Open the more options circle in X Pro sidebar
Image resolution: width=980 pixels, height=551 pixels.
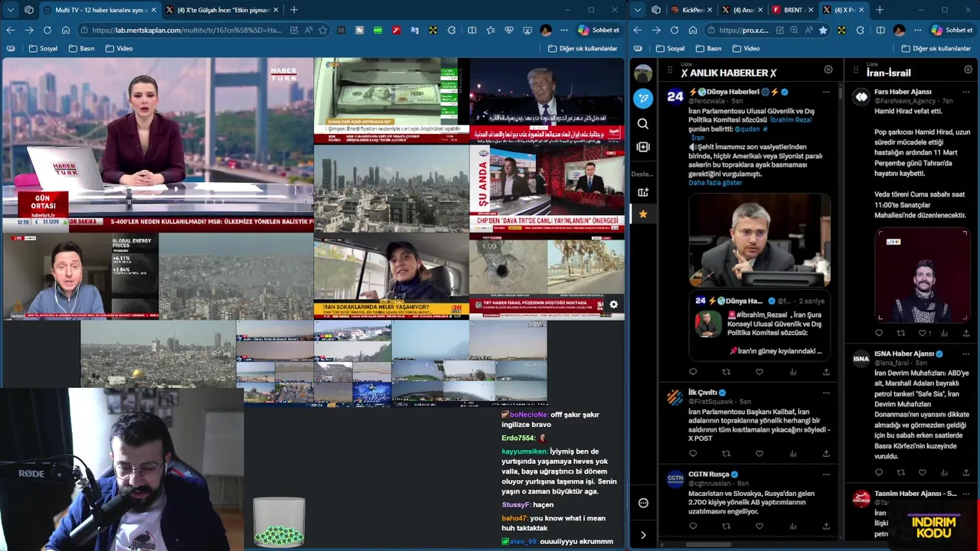[643, 503]
